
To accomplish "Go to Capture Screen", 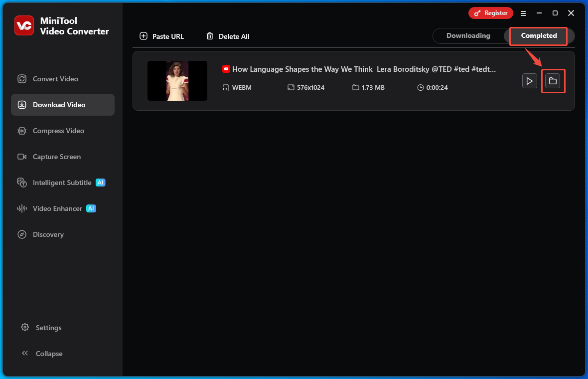I will pos(63,157).
